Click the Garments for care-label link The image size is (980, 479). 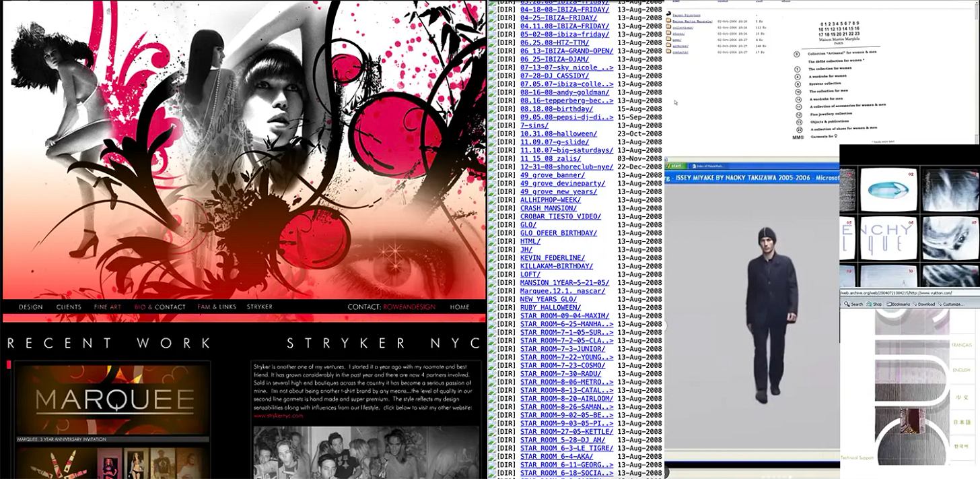[823, 136]
